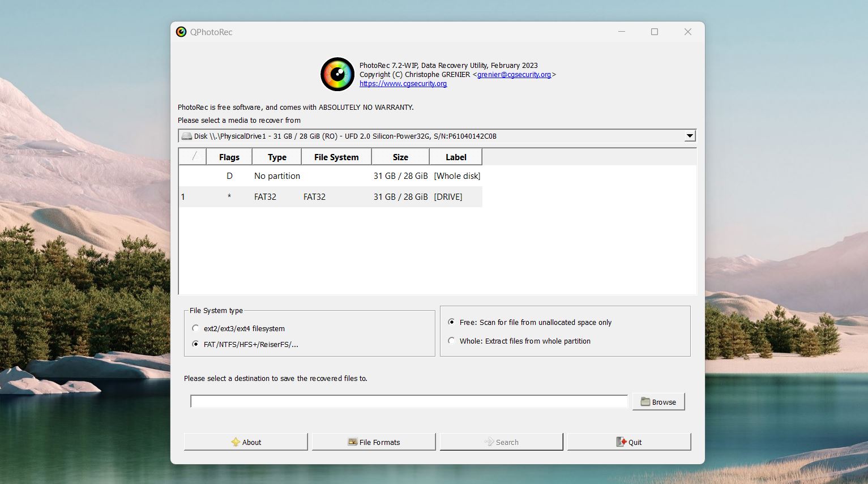
Task: Click the asterisk flag cell
Action: 229,197
